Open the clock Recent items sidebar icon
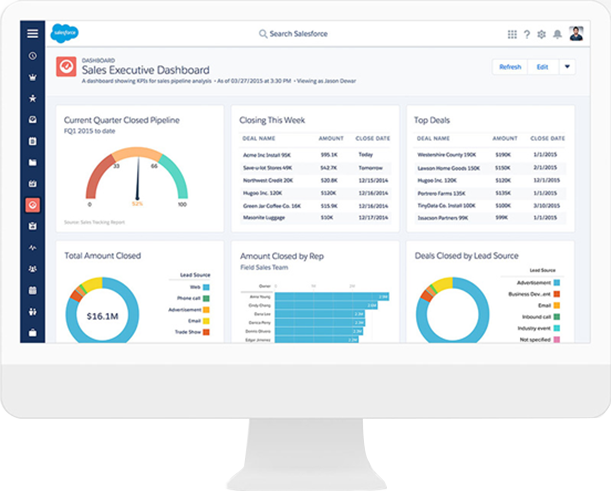Viewport: 611px width, 492px height. pos(33,55)
